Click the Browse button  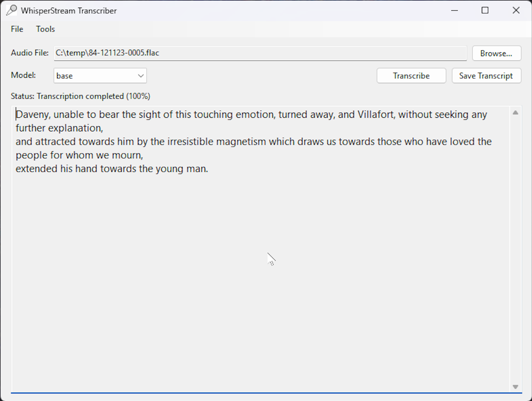[496, 53]
